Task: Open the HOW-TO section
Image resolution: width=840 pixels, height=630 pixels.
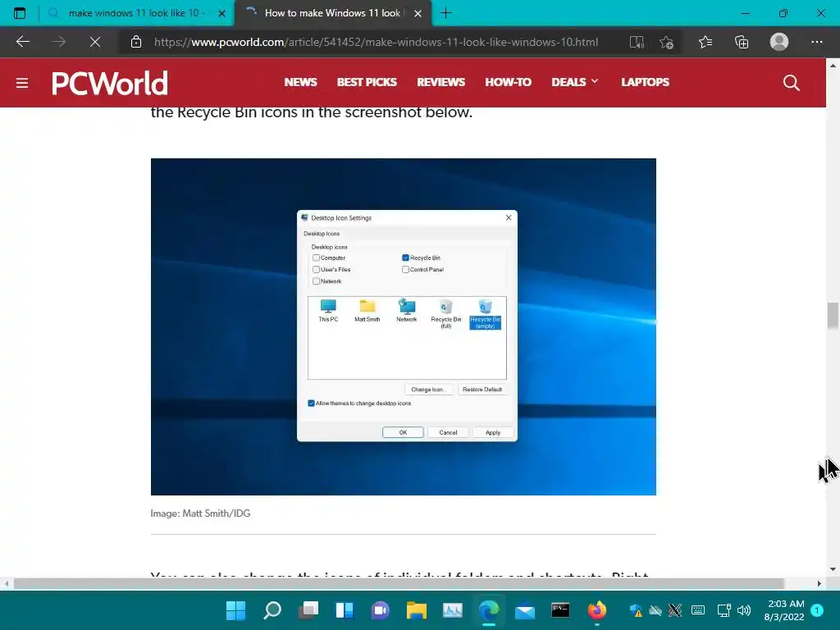Action: click(509, 82)
